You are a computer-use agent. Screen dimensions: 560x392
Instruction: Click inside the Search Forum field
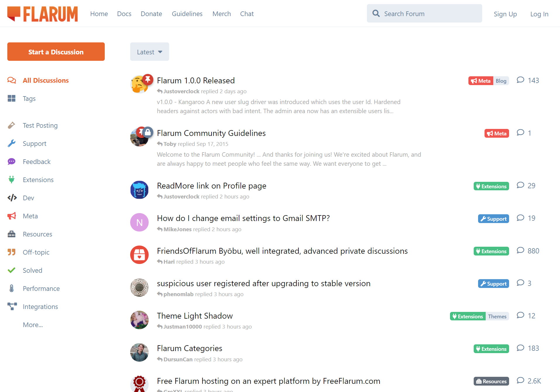click(424, 13)
